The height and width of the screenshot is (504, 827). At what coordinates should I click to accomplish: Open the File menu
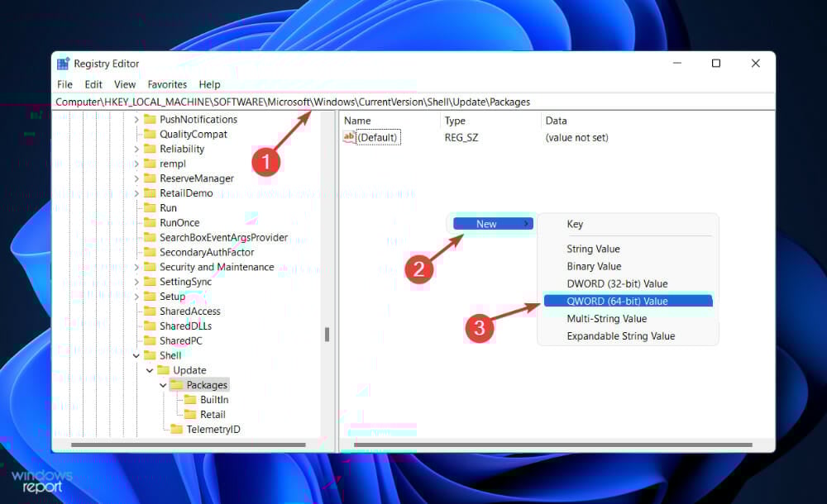coord(65,84)
